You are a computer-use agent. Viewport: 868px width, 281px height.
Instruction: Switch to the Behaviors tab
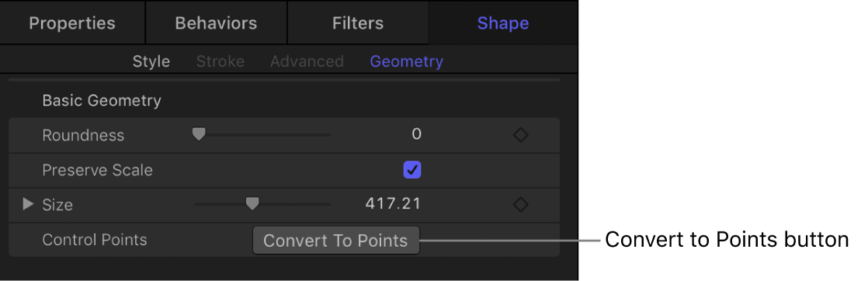coord(216,23)
